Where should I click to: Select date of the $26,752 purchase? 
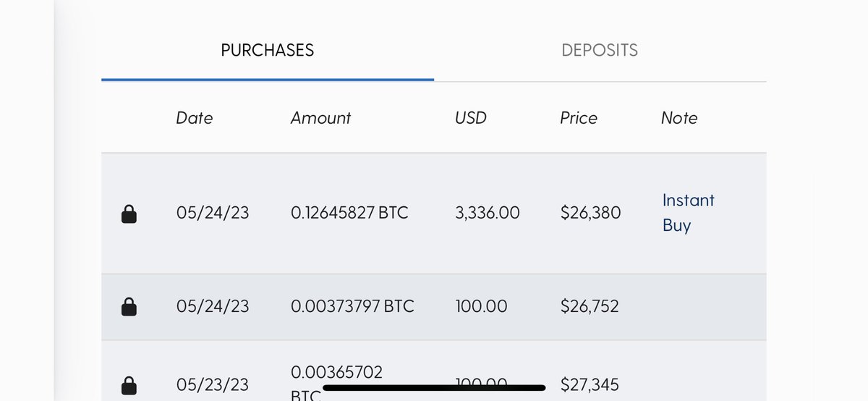(x=213, y=306)
